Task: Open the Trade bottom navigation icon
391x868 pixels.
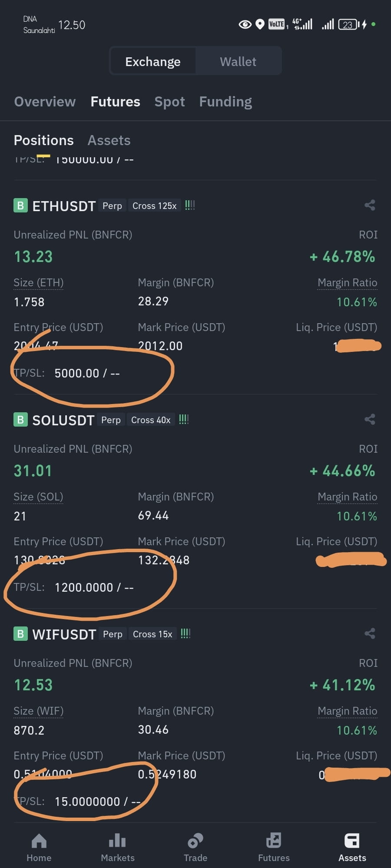Action: 195,841
